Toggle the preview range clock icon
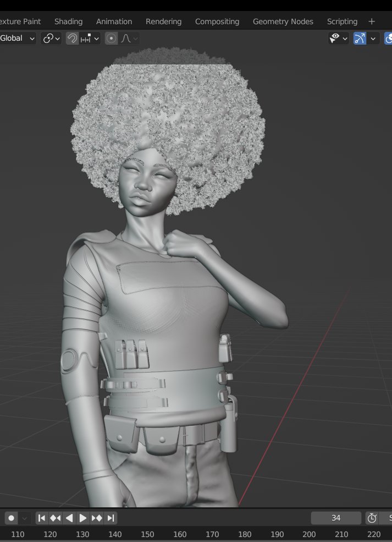Screen dimensions: 392x542 372,518
